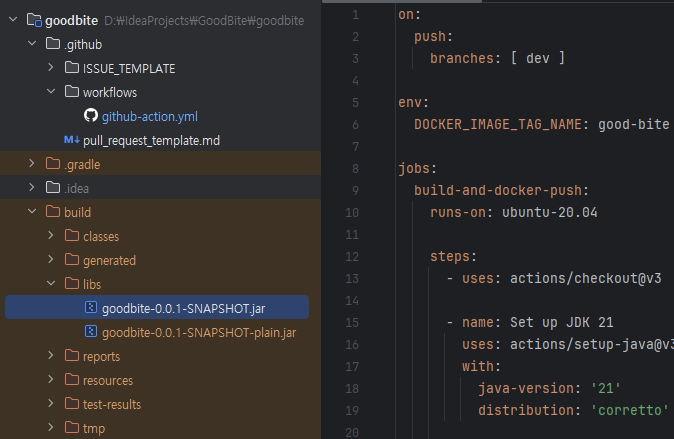
Task: Select the .idea folder name
Action: click(77, 188)
